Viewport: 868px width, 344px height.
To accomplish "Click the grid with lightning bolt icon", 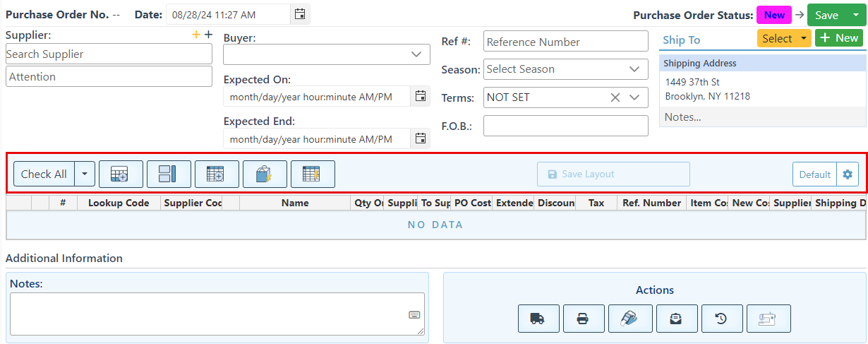I will tap(312, 174).
